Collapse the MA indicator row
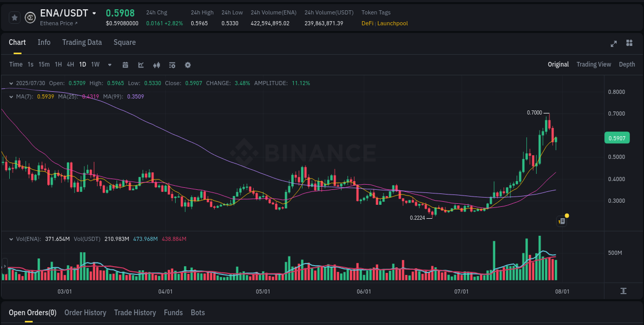Screen dimensions: 644x325 (11, 96)
